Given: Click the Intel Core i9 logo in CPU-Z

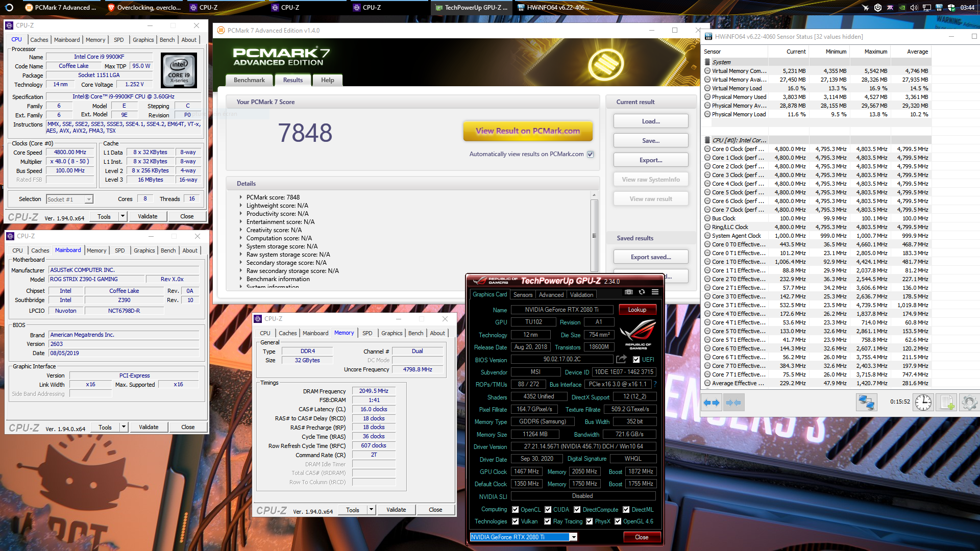Looking at the screenshot, I should click(179, 70).
